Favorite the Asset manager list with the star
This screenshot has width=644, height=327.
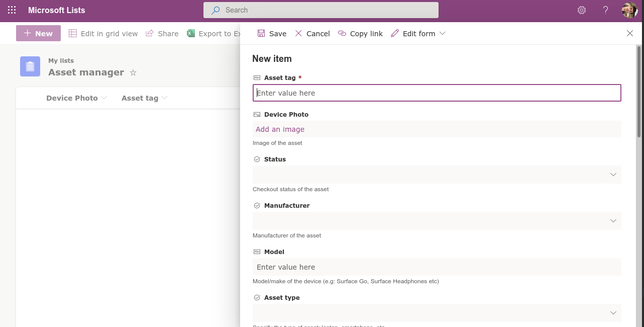pyautogui.click(x=133, y=72)
